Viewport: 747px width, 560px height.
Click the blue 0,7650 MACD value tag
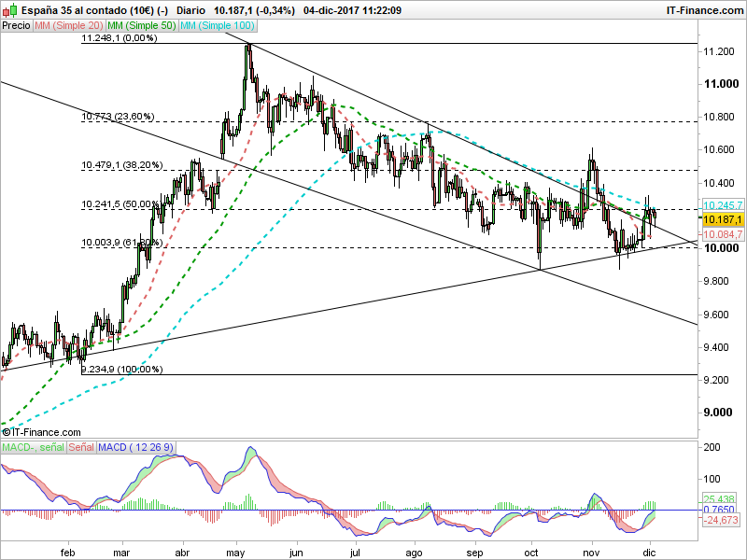click(x=719, y=510)
